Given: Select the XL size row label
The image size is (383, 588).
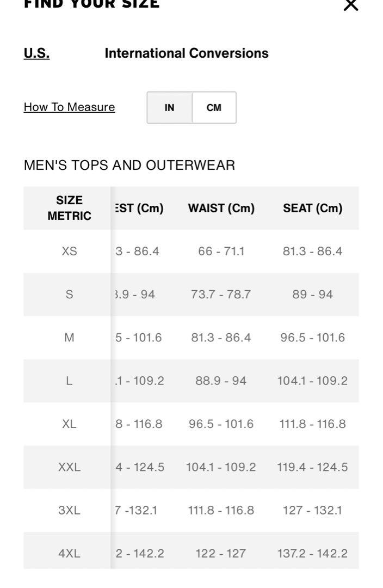Looking at the screenshot, I should click(69, 424).
